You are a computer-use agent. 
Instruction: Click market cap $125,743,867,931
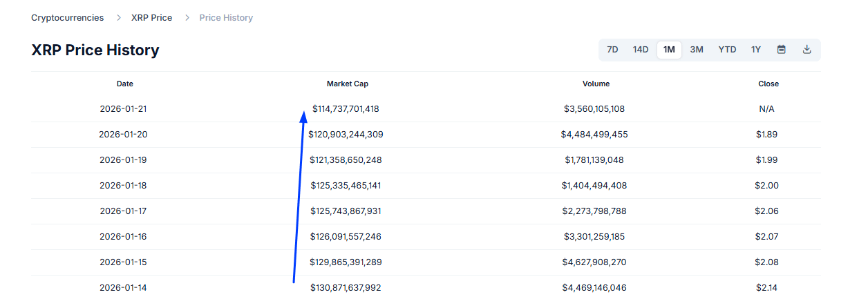coord(346,211)
